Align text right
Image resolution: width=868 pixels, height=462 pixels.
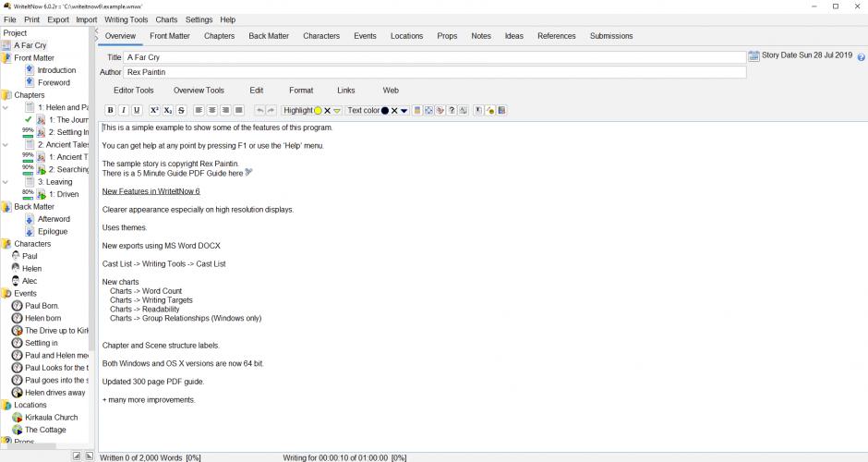[225, 110]
